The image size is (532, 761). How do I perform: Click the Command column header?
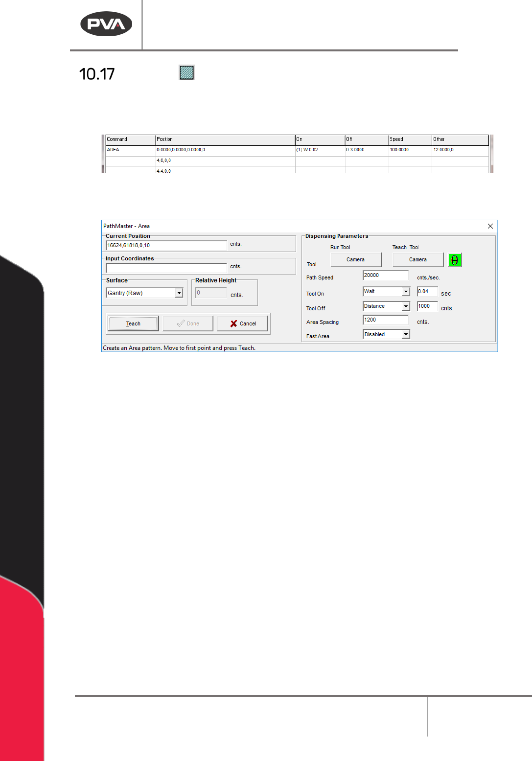pyautogui.click(x=131, y=139)
